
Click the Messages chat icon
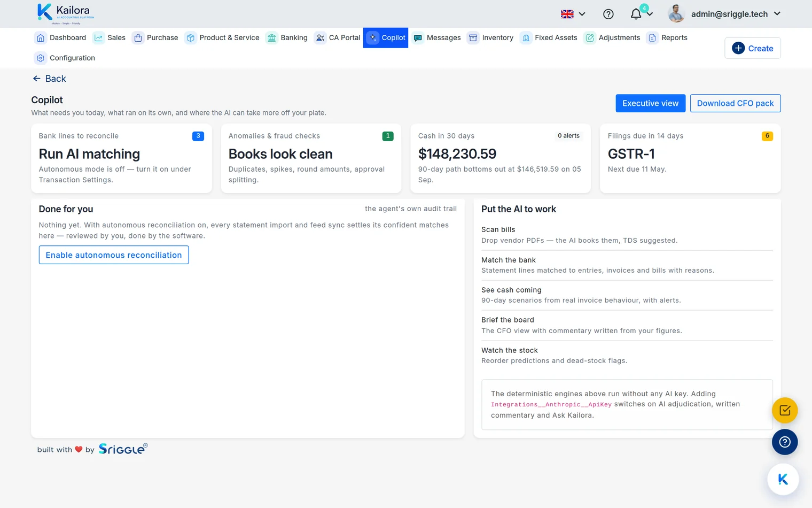[x=418, y=37]
